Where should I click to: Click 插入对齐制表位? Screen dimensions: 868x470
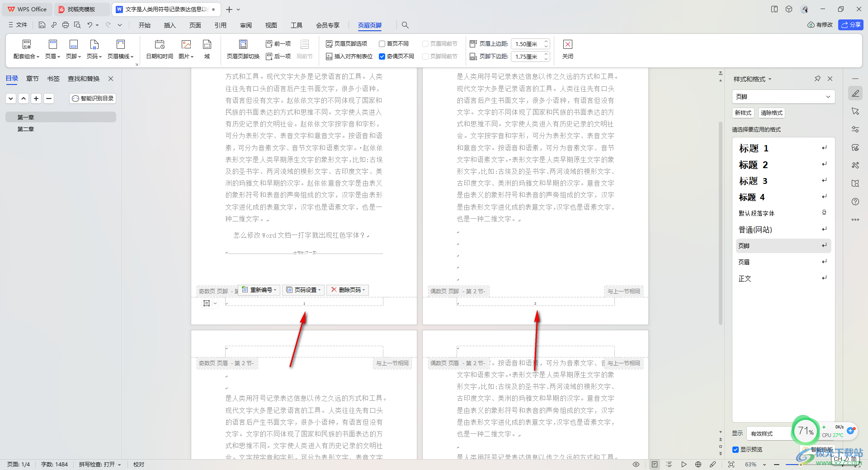(349, 56)
